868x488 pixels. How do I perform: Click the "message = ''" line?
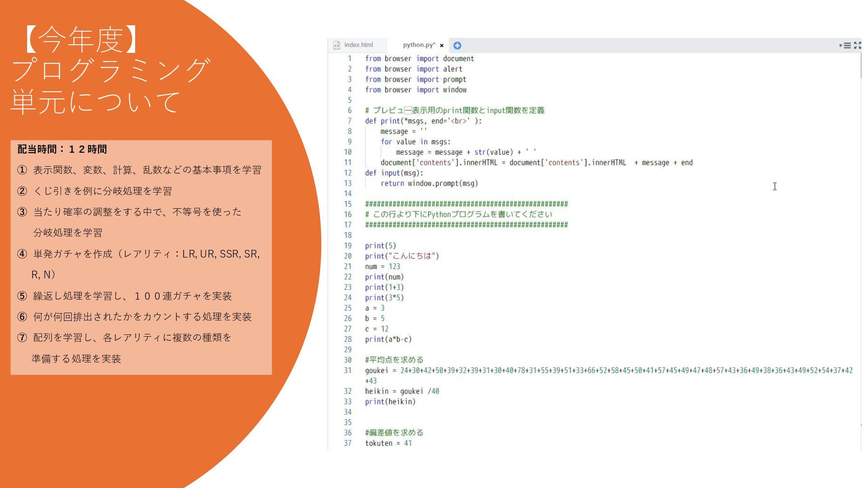point(404,131)
